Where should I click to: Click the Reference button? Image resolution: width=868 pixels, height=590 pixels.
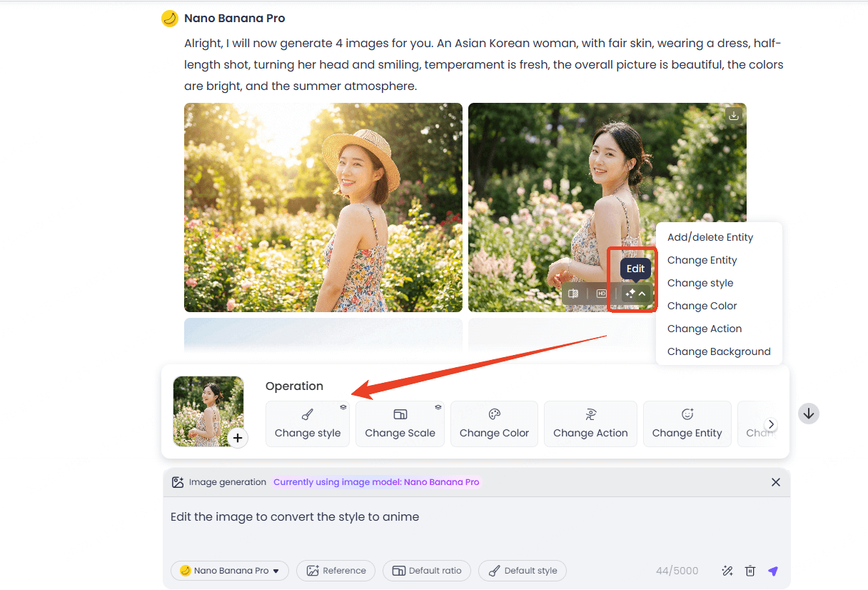coord(336,571)
